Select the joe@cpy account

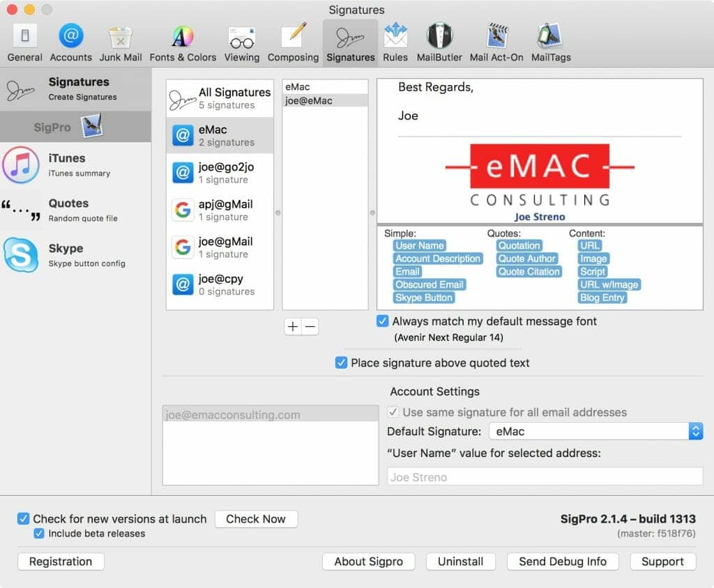tap(220, 285)
